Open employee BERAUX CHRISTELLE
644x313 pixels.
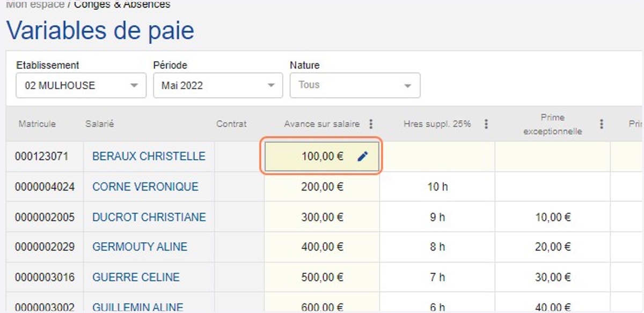click(149, 156)
